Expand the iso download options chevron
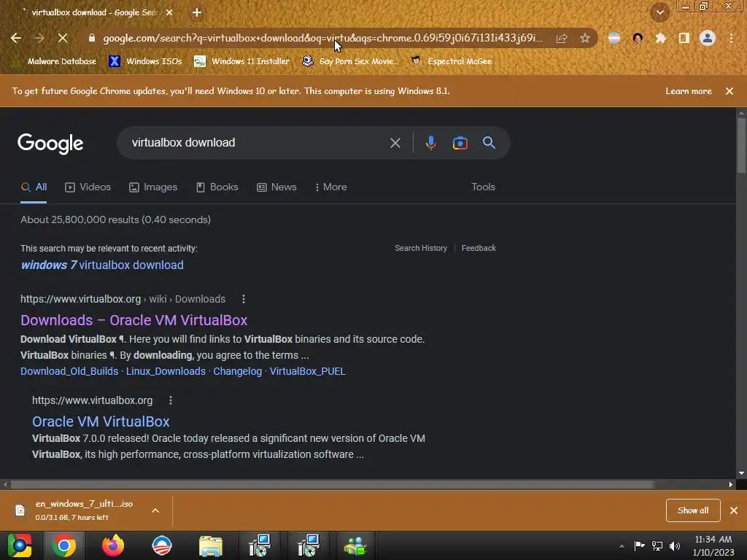This screenshot has width=747, height=560. 155,510
